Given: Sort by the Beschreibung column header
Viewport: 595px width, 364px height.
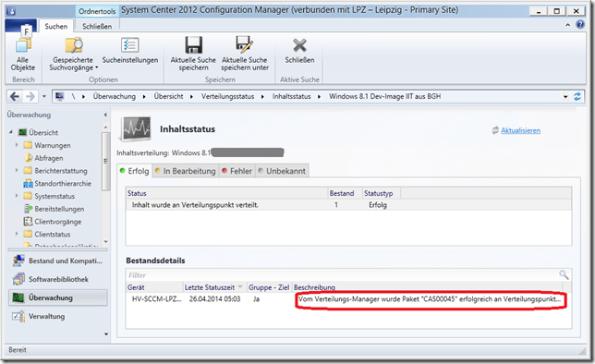Looking at the screenshot, I should click(427, 287).
